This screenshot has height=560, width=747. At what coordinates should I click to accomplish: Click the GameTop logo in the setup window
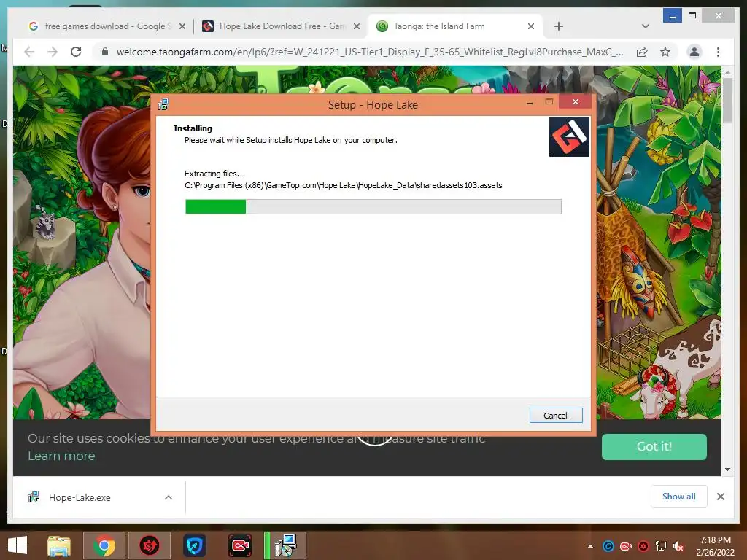tap(569, 136)
